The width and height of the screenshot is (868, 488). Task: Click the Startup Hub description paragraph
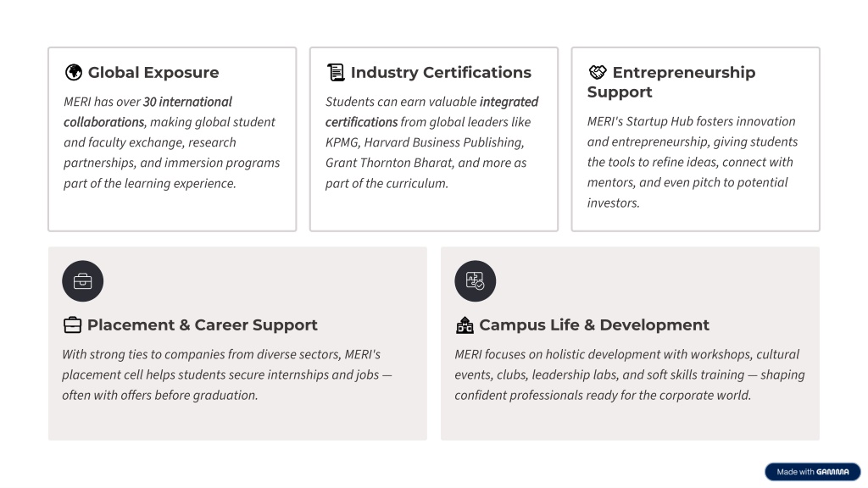[693, 162]
